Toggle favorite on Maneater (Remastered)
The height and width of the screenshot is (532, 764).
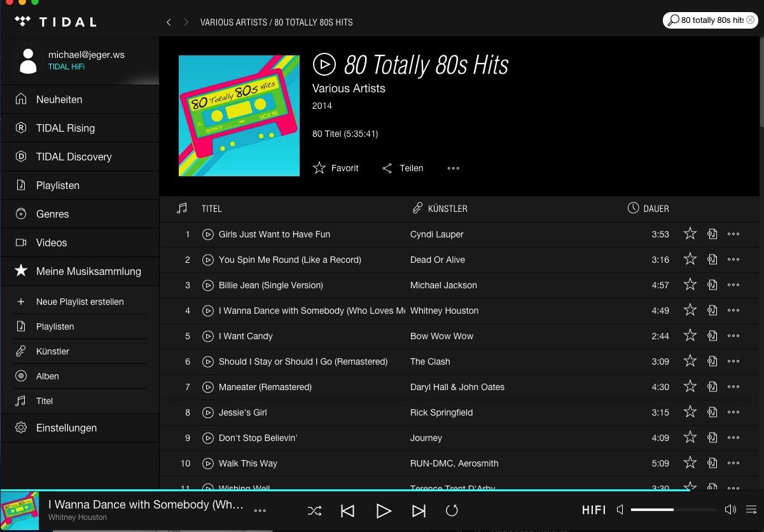[690, 386]
